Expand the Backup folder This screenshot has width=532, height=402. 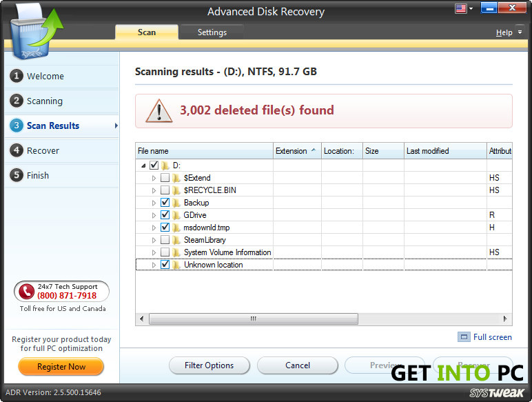154,203
